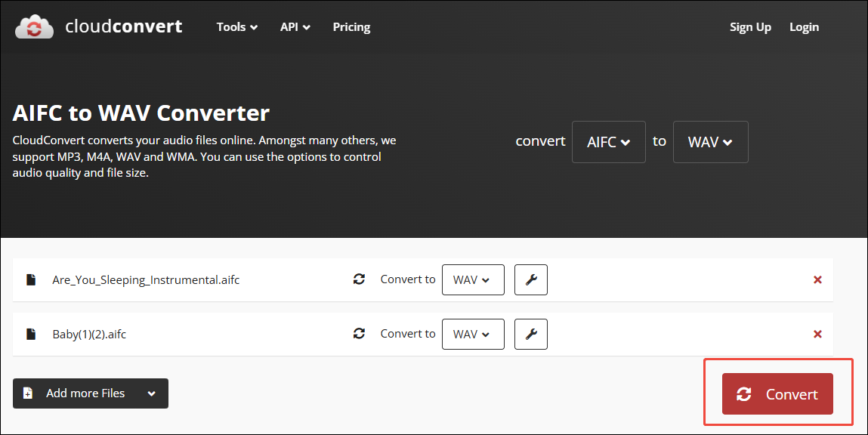Viewport: 868px width, 435px height.
Task: Click the AIFC to WAV Converter heading
Action: (141, 113)
